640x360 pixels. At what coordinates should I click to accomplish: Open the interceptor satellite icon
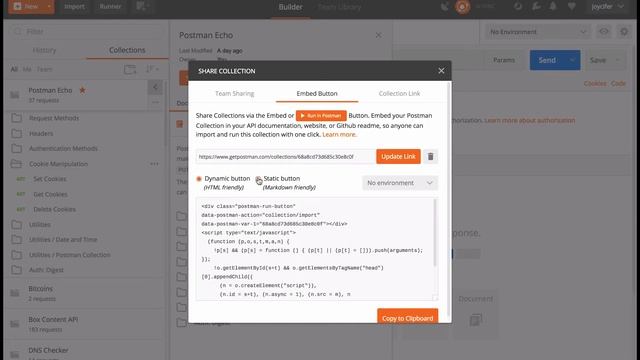click(x=444, y=7)
